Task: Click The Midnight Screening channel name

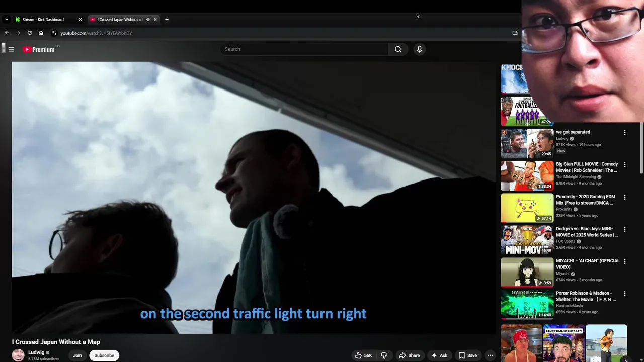Action: 576,177
